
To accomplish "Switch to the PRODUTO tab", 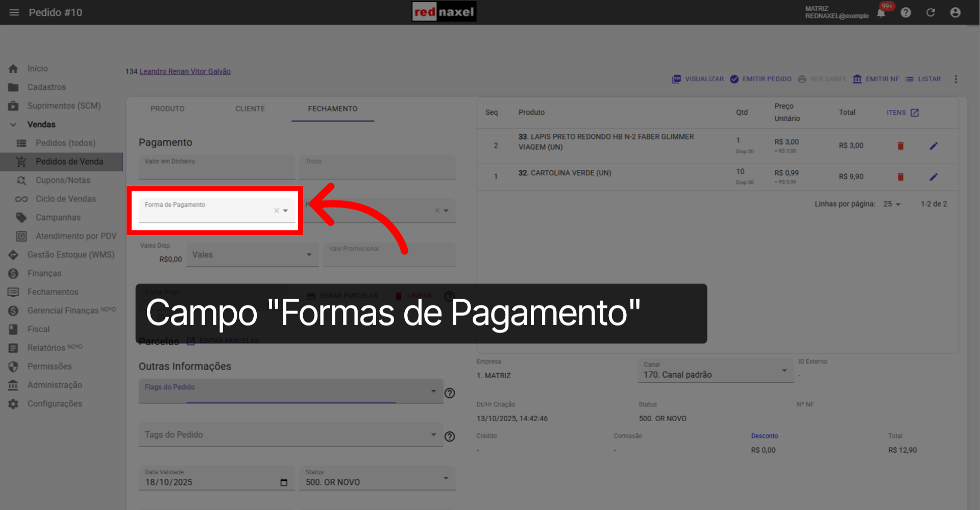I will click(x=167, y=108).
